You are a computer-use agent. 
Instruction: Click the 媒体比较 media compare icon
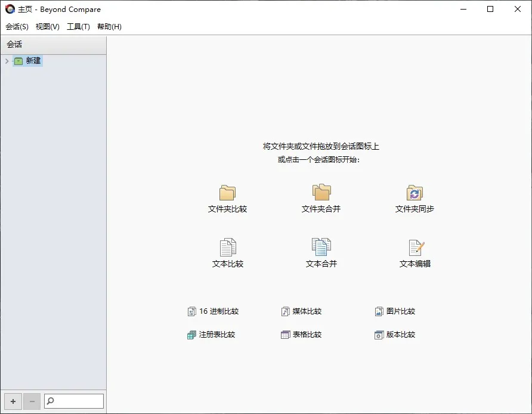[285, 311]
